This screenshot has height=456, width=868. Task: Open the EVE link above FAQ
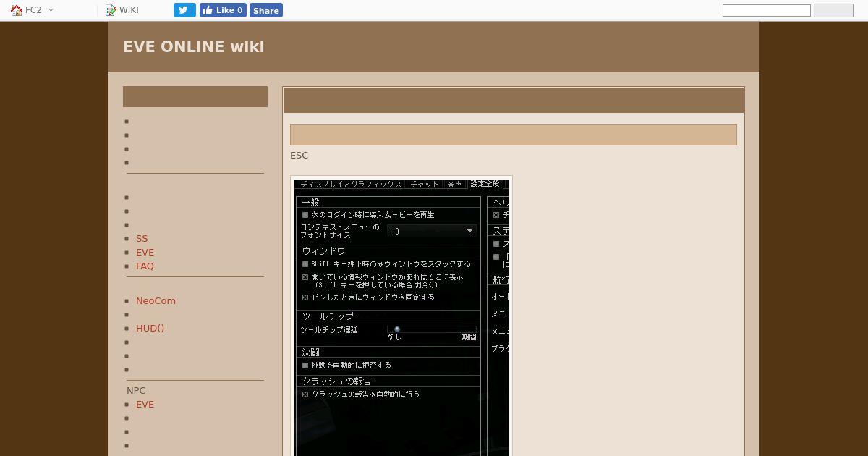[145, 252]
